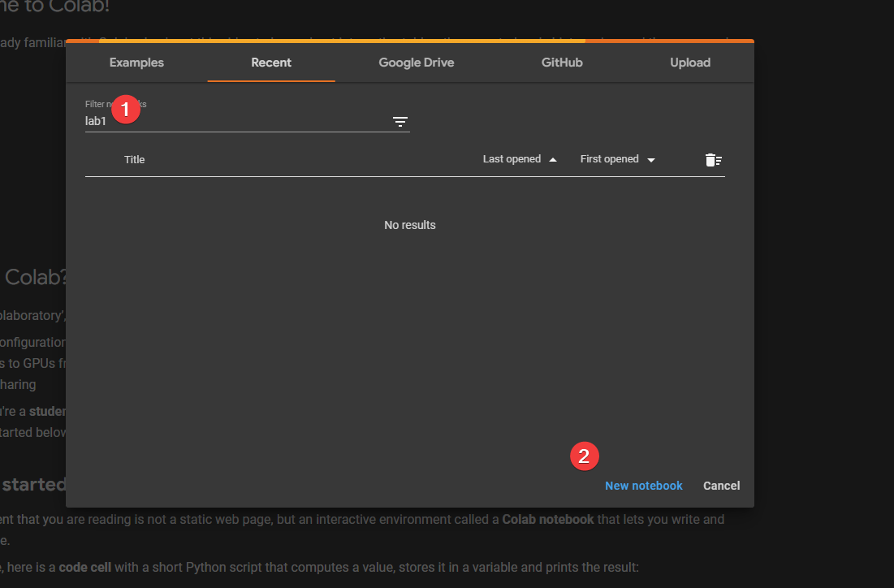Switch to the Upload tab

coord(690,63)
